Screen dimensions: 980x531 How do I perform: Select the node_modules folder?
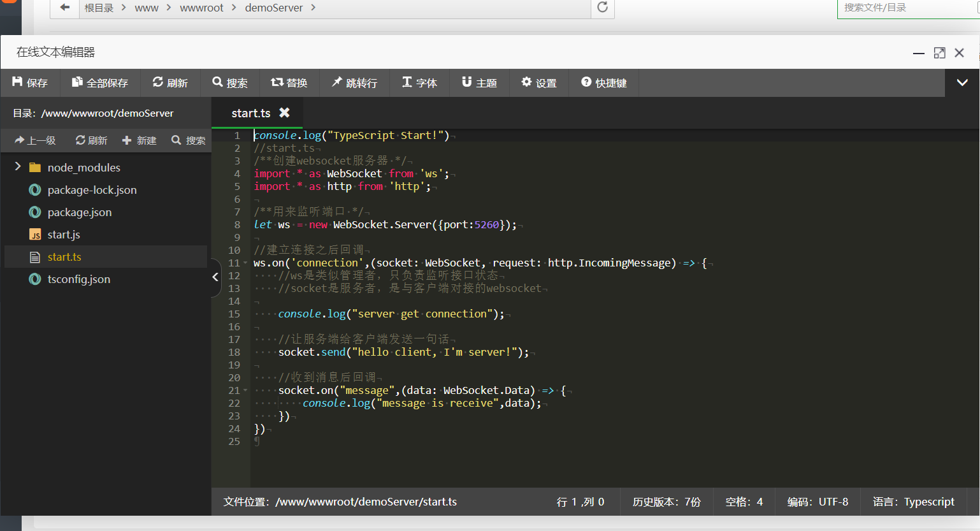[x=84, y=168]
